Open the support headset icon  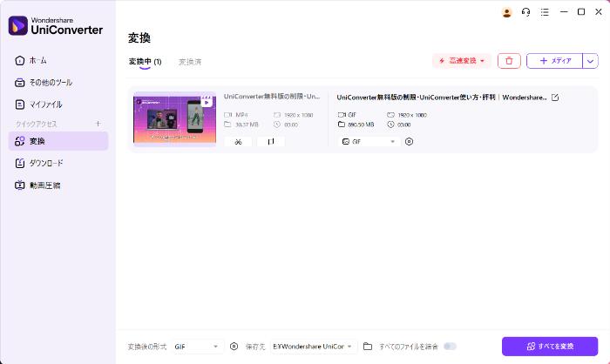(x=525, y=12)
